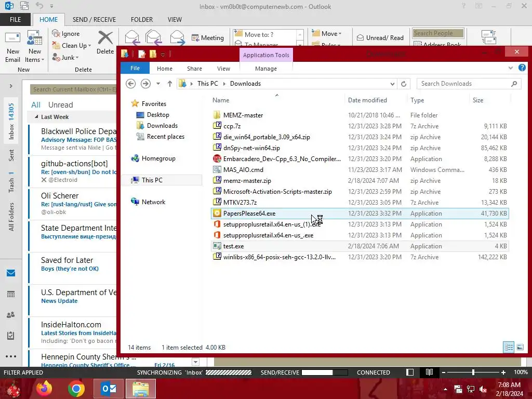Open Mail view icon in Outlook sidebar
The width and height of the screenshot is (532, 399).
(x=11, y=273)
